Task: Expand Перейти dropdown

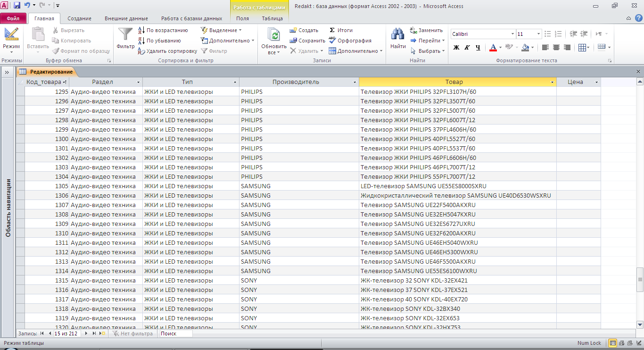Action: point(428,41)
